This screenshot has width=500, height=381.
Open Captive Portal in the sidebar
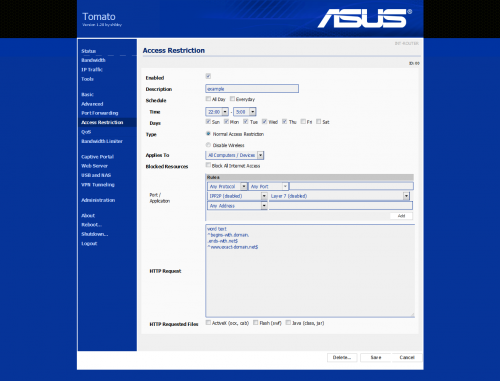[x=98, y=157]
